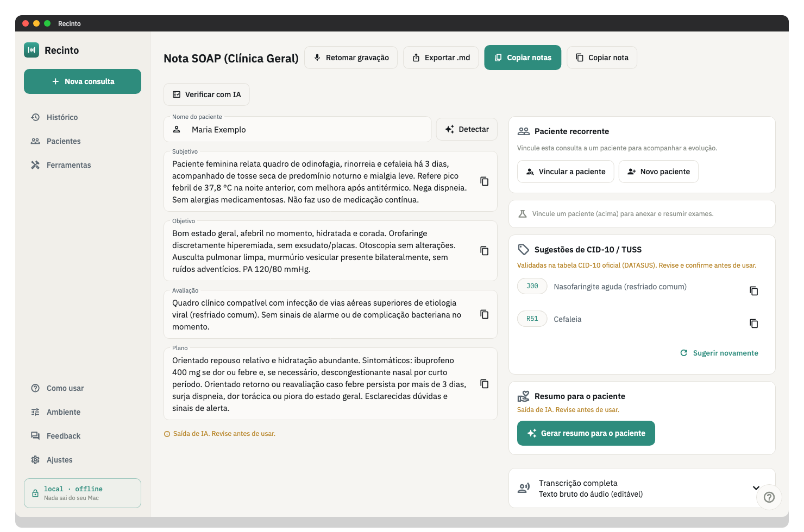Screen dimensions: 804x532
Task: Start a new consultation with Nova consulta
Action: tap(83, 81)
